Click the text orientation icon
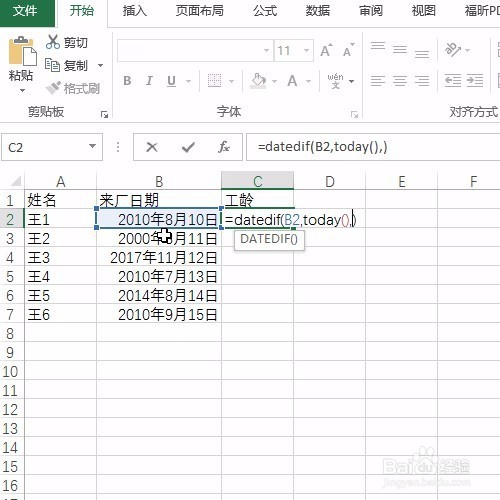 (453, 50)
